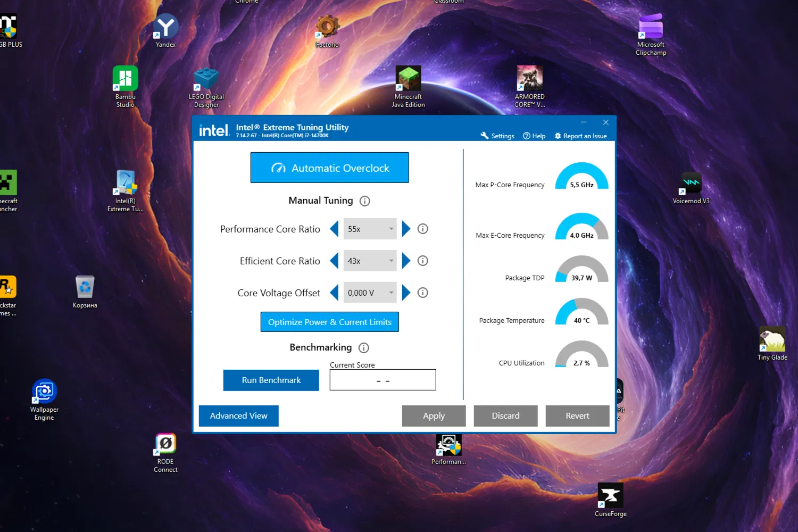Increase the Efficient Core Ratio with right arrow
This screenshot has width=798, height=532.
(x=406, y=261)
